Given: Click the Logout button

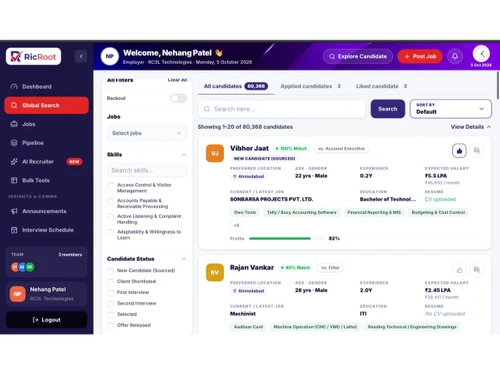Looking at the screenshot, I should click(47, 320).
